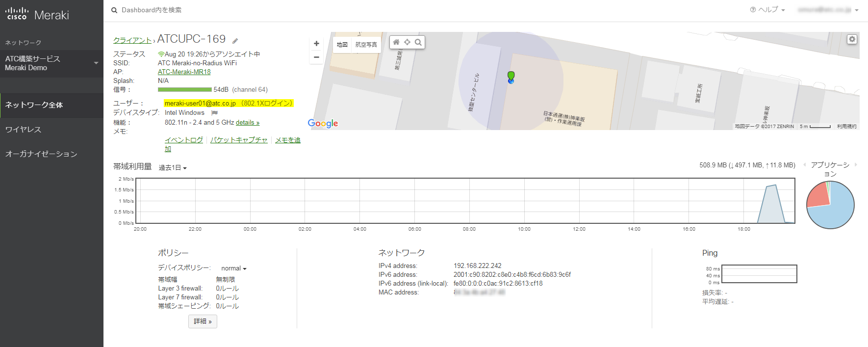Open the パケットキャプチャ link
The height and width of the screenshot is (347, 868).
tap(239, 140)
